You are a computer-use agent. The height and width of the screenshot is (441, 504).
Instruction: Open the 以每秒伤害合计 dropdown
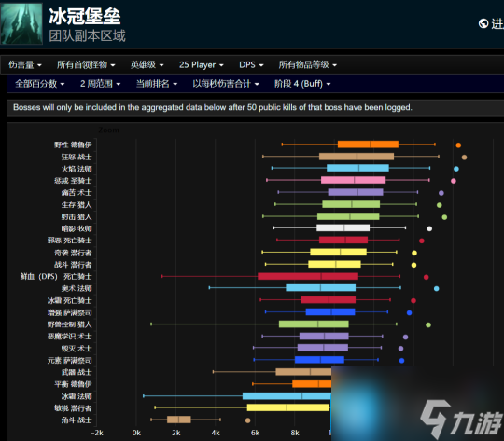tap(226, 84)
